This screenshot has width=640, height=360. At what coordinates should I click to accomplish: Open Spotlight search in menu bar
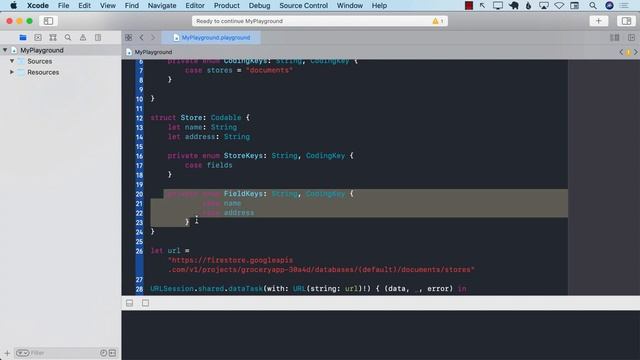coord(593,6)
